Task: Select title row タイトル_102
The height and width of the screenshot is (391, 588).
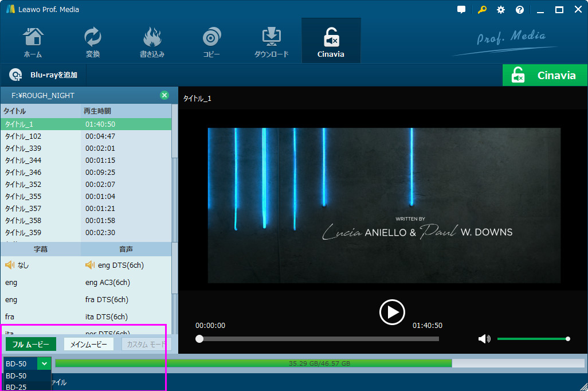Action: [86, 136]
